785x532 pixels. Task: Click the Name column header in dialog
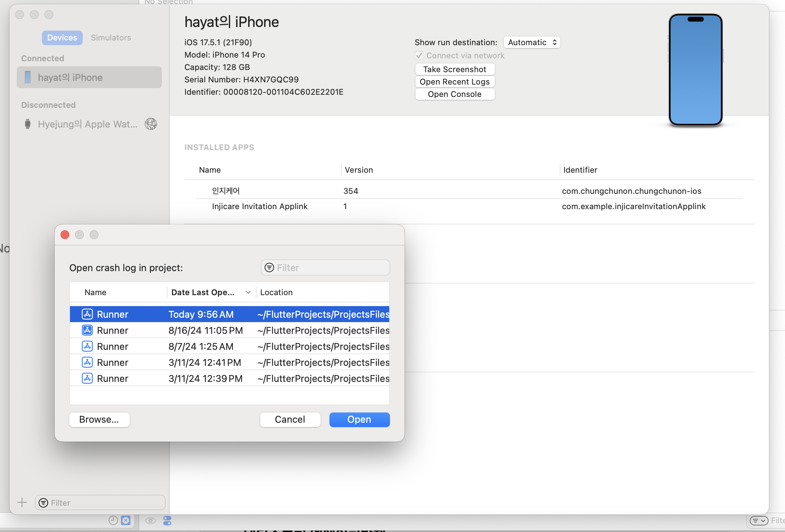[x=95, y=292]
